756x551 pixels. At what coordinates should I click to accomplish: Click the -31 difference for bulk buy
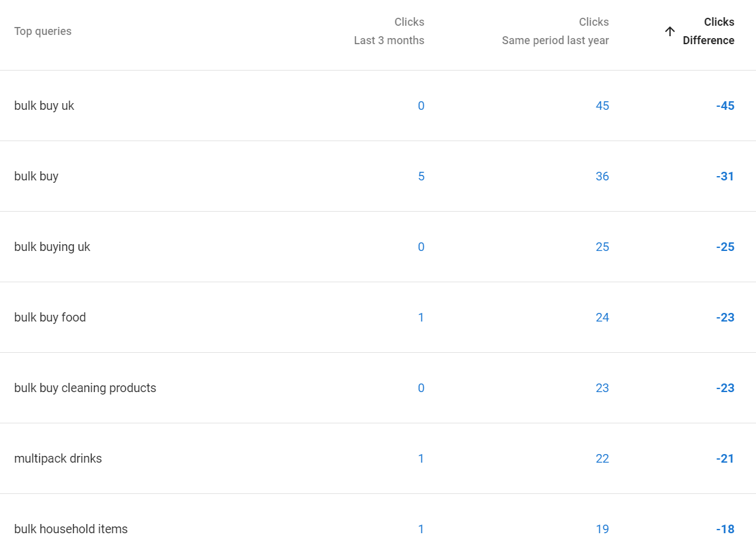click(x=725, y=176)
